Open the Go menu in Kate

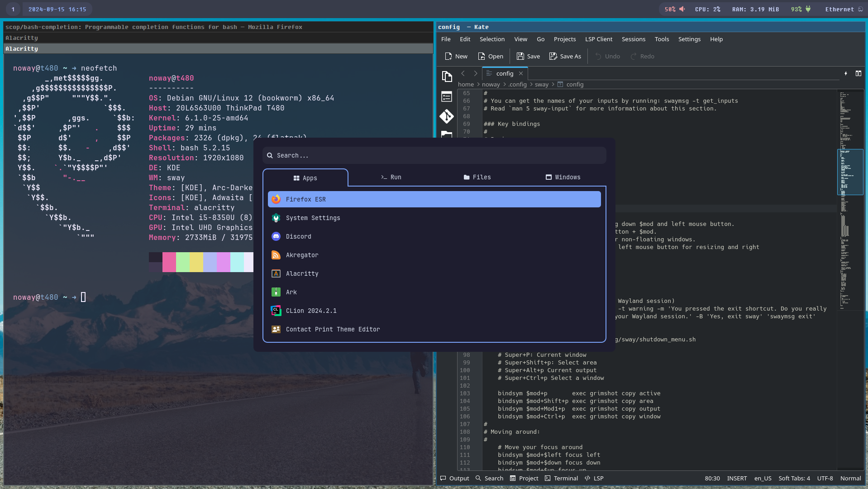(x=540, y=39)
